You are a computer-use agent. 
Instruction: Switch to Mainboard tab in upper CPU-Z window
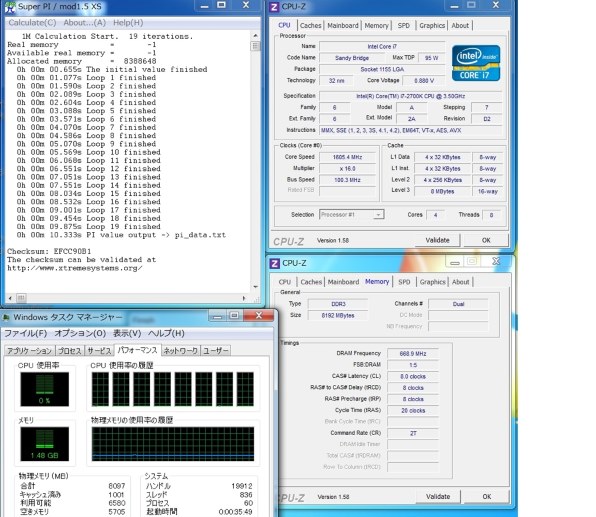(343, 25)
